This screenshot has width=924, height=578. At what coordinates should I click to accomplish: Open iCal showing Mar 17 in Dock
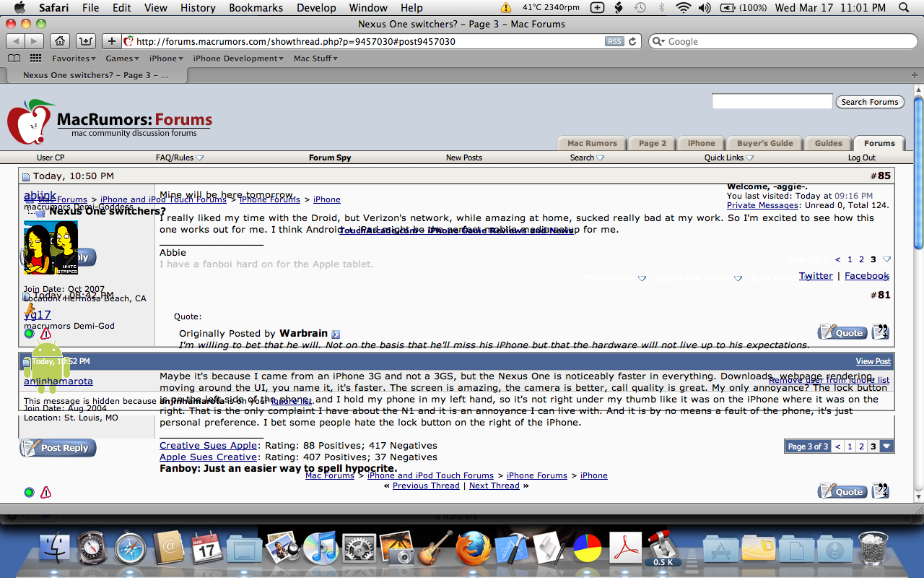(206, 547)
